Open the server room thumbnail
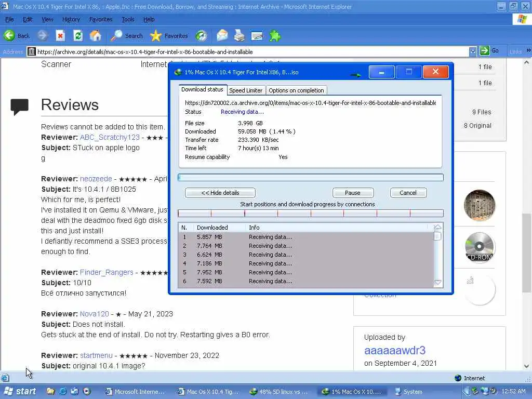This screenshot has width=532, height=399. (480, 205)
